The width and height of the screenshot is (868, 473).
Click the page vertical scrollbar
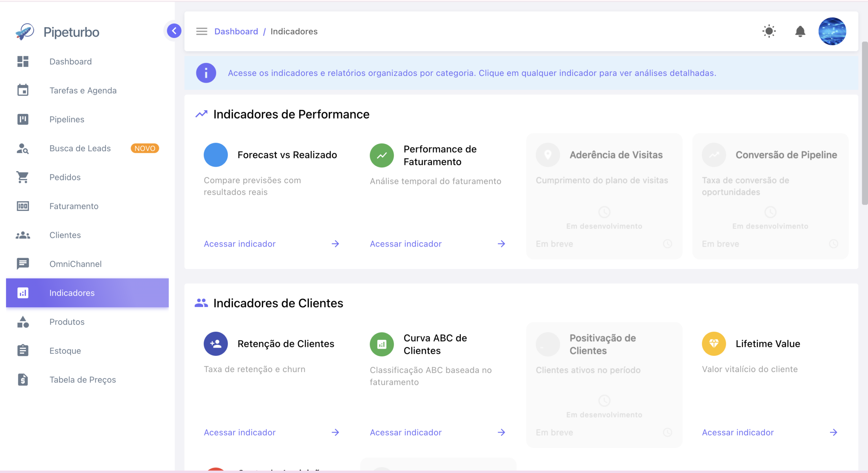[865, 123]
